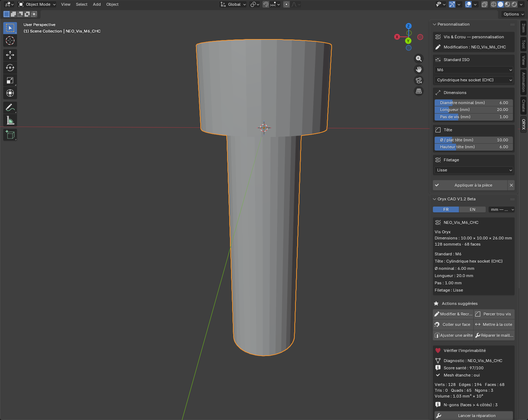Open the View menu
Image resolution: width=528 pixels, height=420 pixels.
[66, 4]
